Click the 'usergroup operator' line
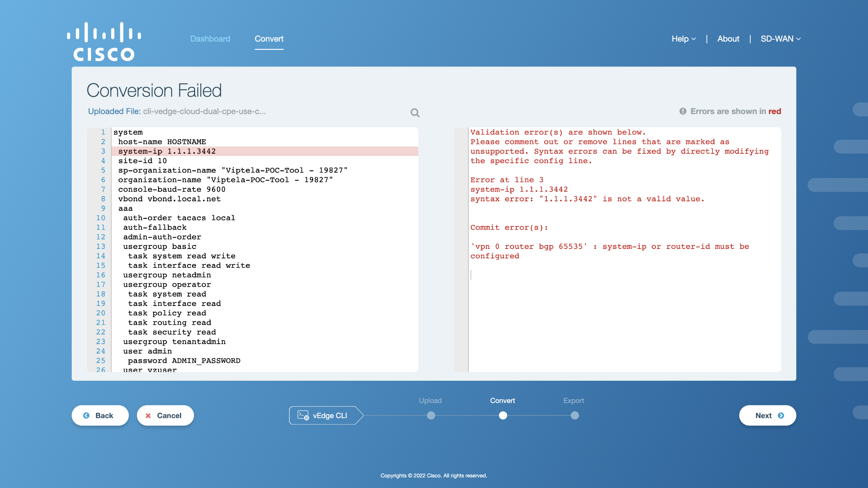Viewport: 868px width, 488px height. [x=167, y=284]
